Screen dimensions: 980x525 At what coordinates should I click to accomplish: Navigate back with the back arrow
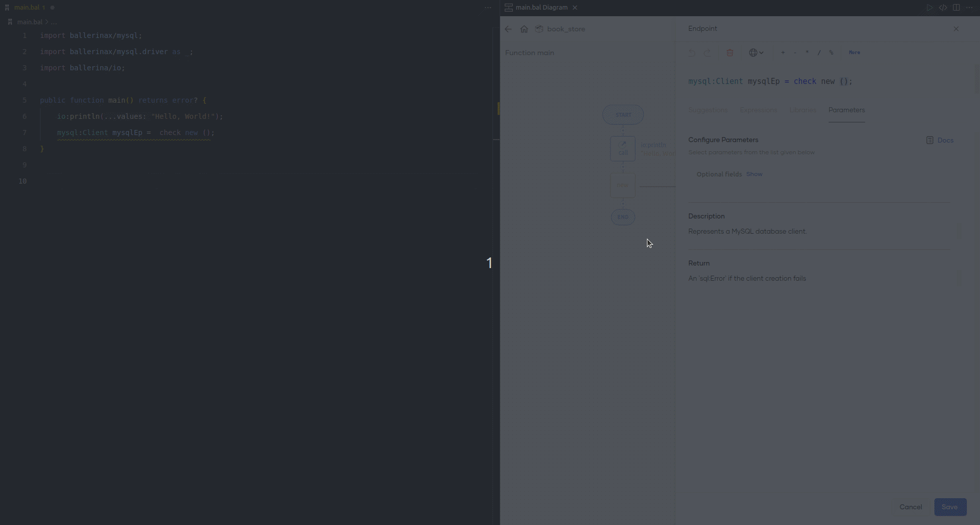[508, 29]
